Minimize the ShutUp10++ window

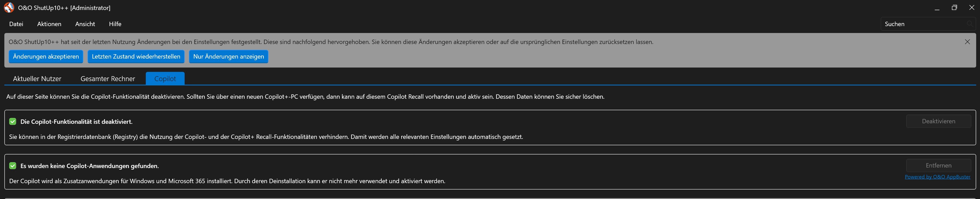937,8
